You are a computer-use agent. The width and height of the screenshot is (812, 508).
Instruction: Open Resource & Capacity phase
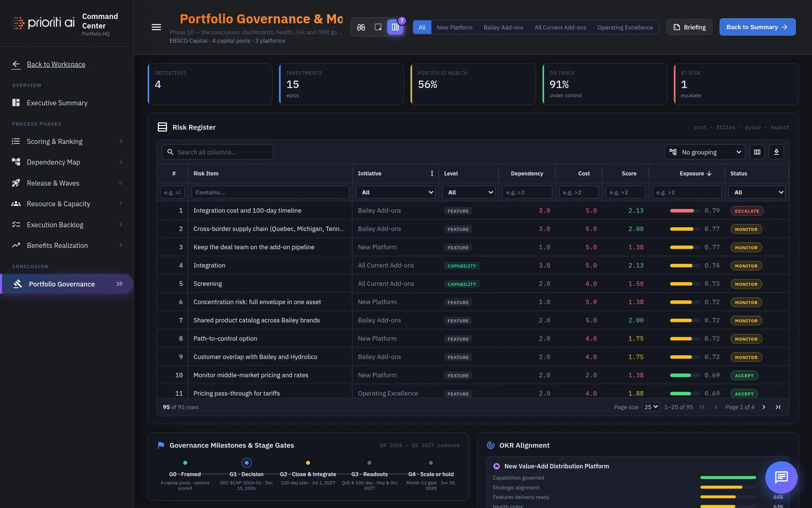[67, 204]
